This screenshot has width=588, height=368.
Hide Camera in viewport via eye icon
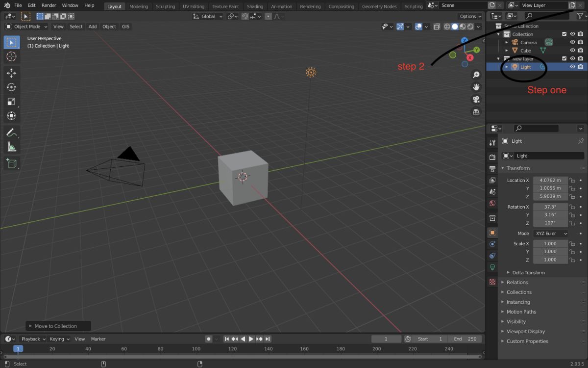click(x=572, y=42)
